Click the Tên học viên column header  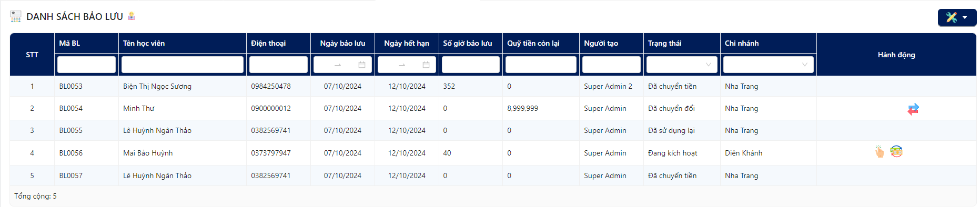coord(182,43)
